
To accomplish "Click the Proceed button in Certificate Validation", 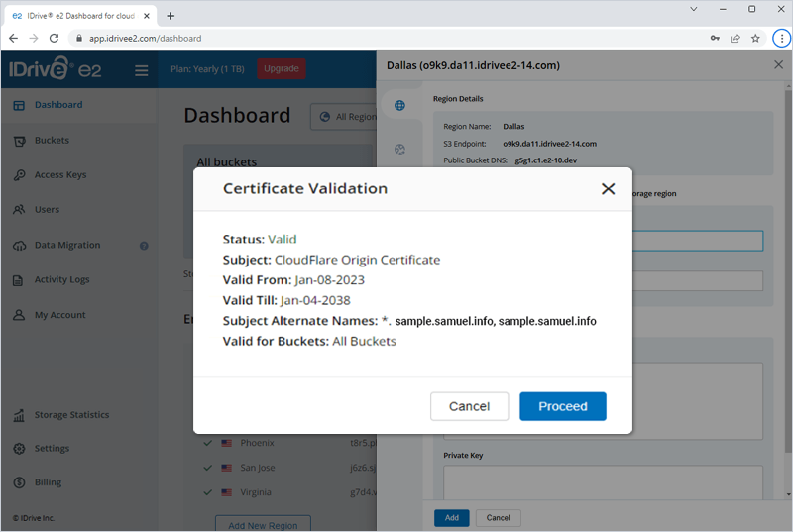I will [562, 406].
